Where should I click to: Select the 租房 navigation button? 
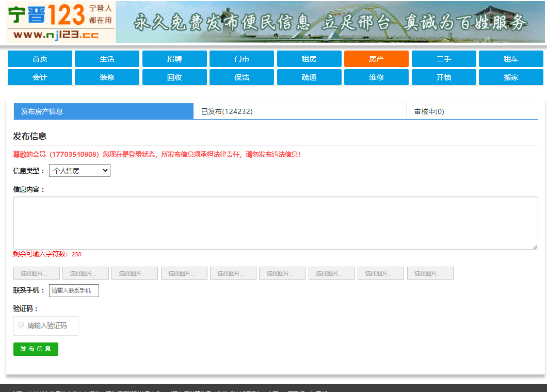(309, 59)
